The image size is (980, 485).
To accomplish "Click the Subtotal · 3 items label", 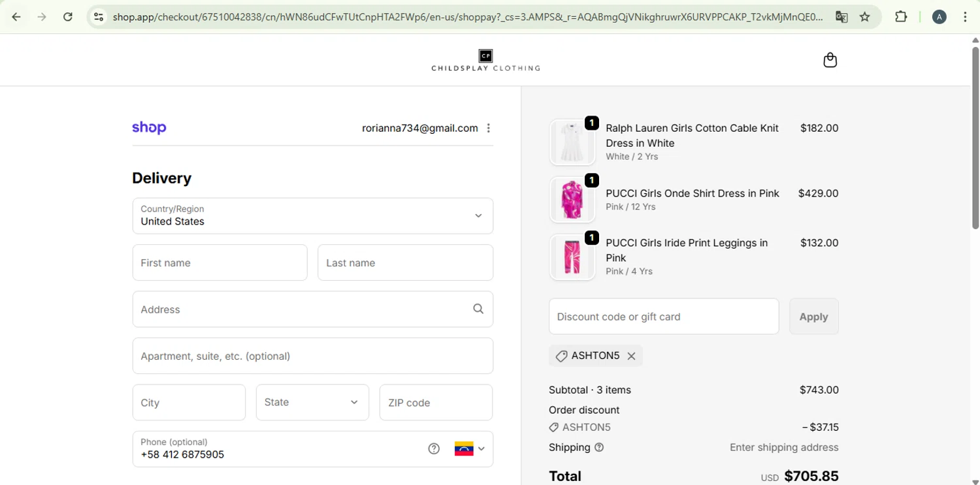I will (590, 390).
